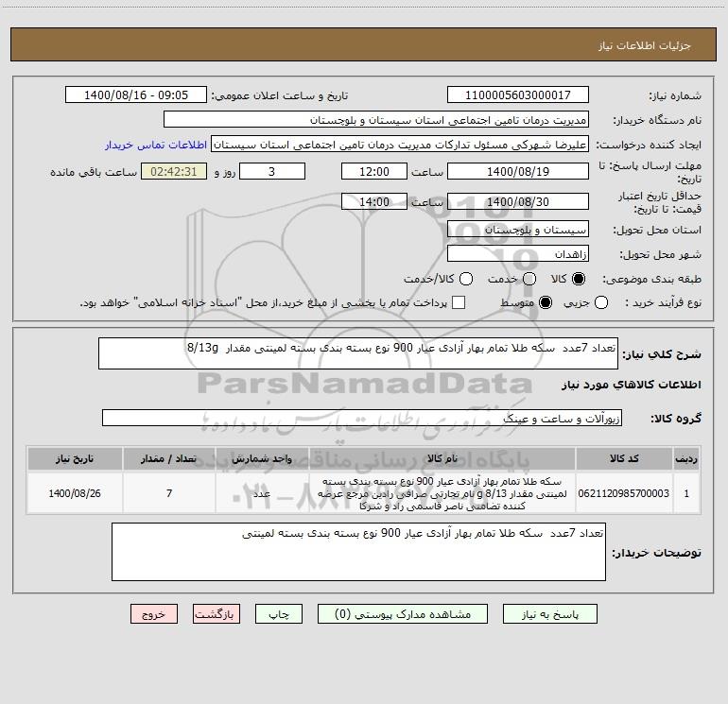Select the خدمت radio button

pos(529,279)
